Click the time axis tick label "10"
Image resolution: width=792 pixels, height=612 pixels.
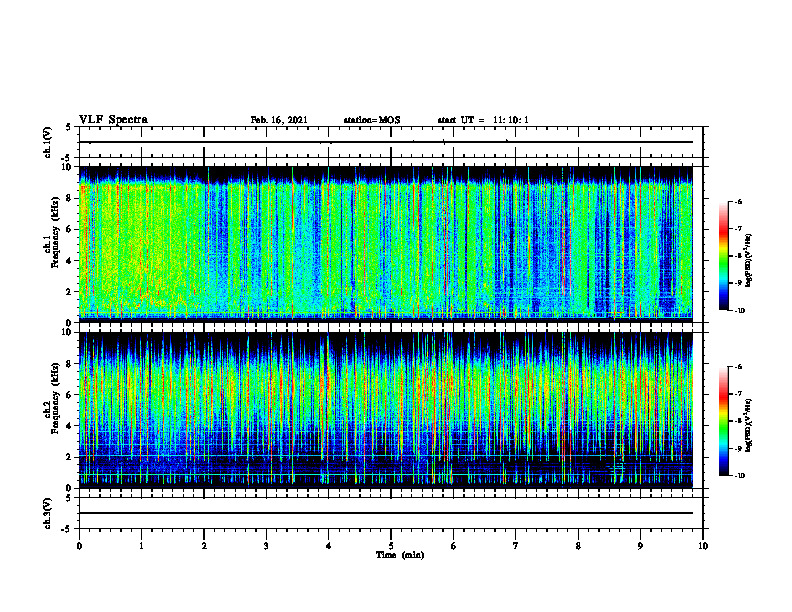point(703,546)
